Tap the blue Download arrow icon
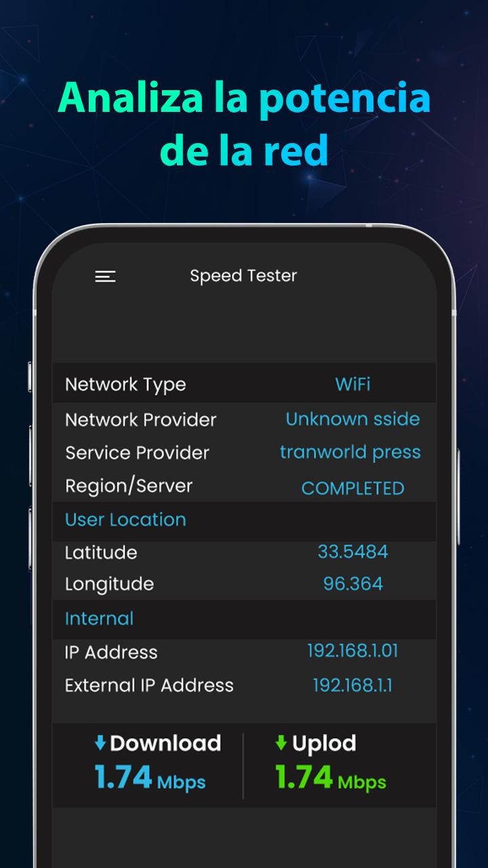Viewport: 488px width, 868px height. pyautogui.click(x=100, y=744)
